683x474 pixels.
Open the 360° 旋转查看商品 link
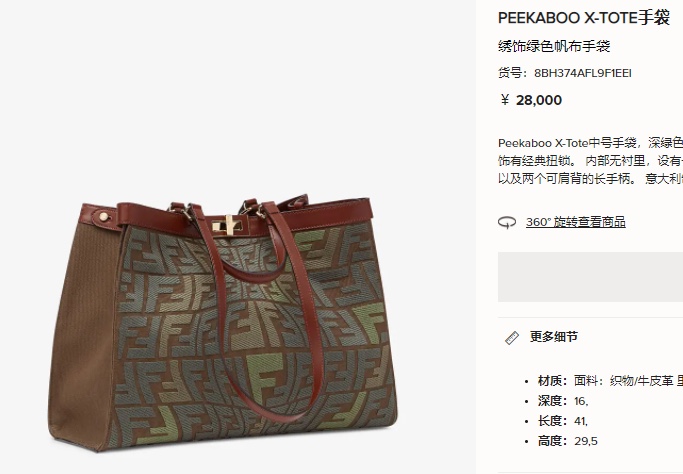pos(575,222)
